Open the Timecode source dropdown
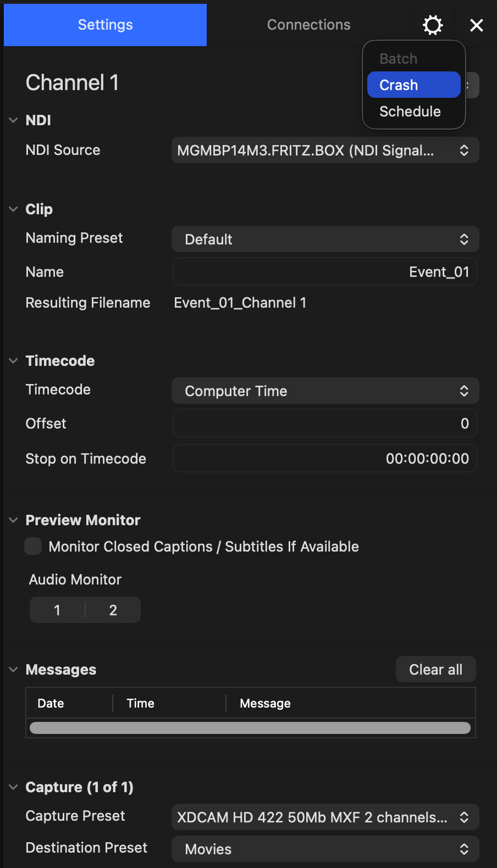The height and width of the screenshot is (868, 497). [x=325, y=391]
